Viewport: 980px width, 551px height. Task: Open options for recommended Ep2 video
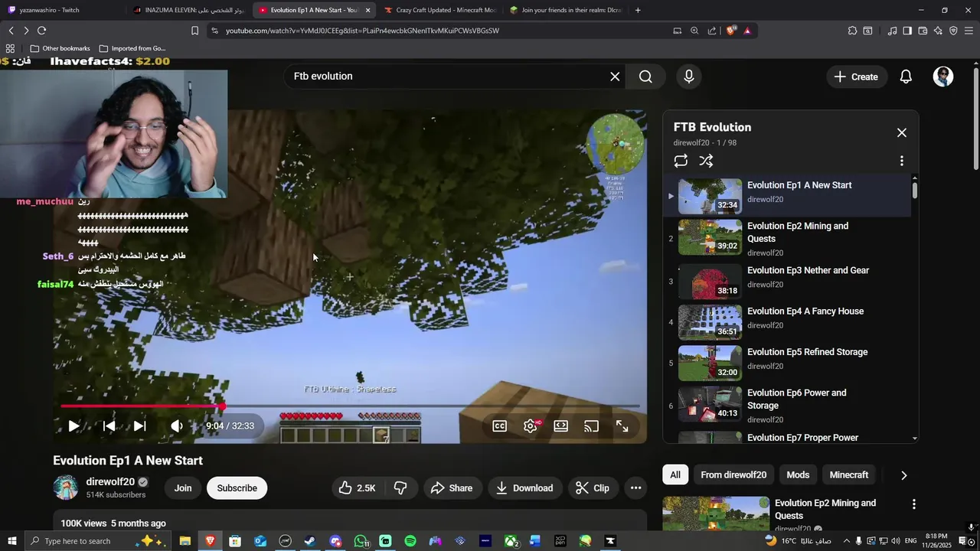point(913,504)
